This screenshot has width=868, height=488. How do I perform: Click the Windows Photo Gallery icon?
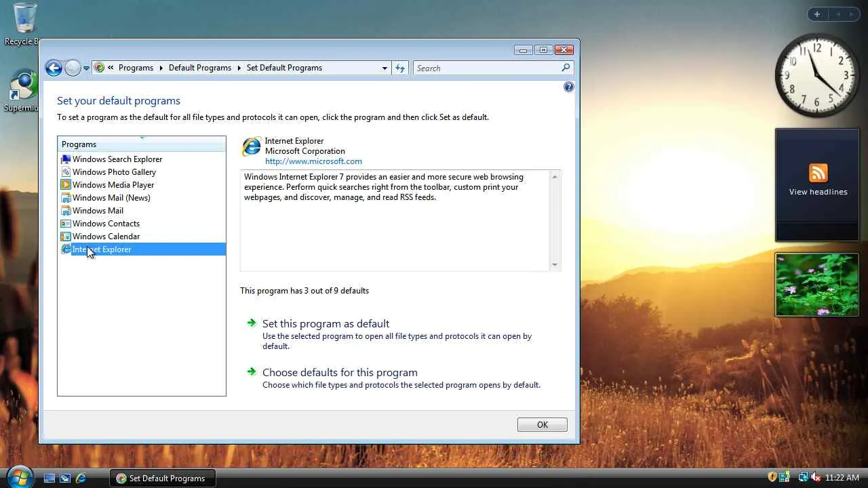pyautogui.click(x=66, y=172)
